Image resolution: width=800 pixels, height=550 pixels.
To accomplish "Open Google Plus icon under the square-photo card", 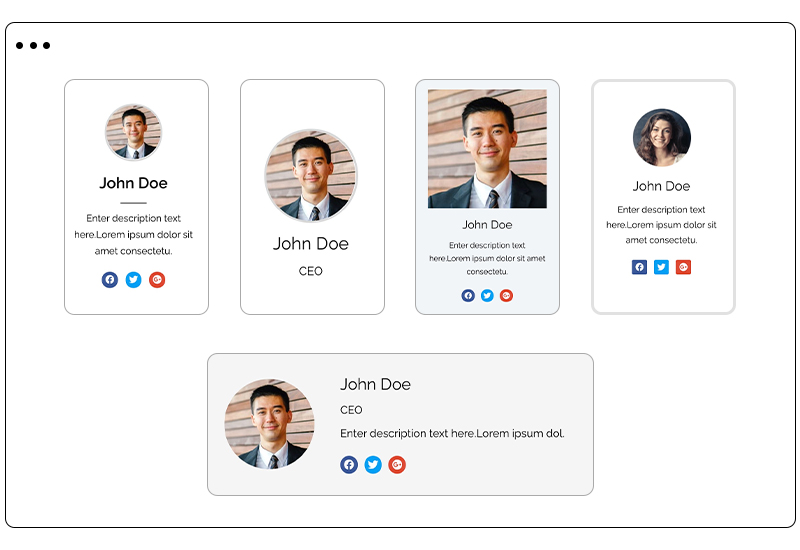I will [x=506, y=295].
